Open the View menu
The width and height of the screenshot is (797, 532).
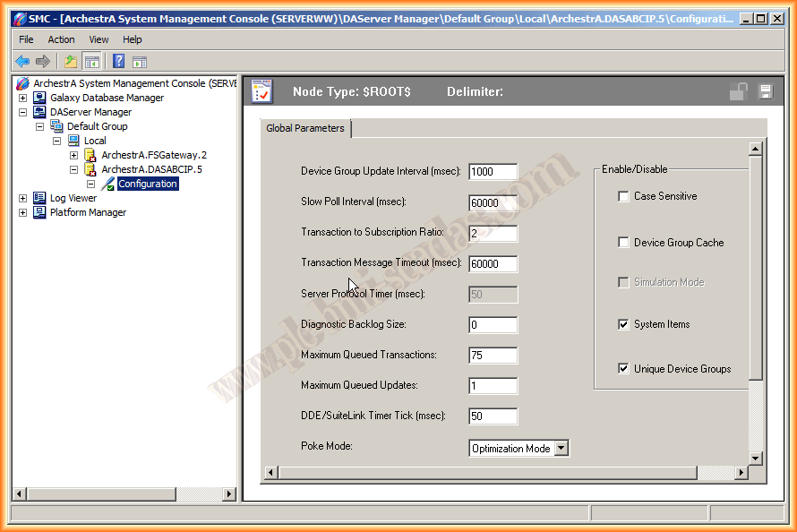99,39
